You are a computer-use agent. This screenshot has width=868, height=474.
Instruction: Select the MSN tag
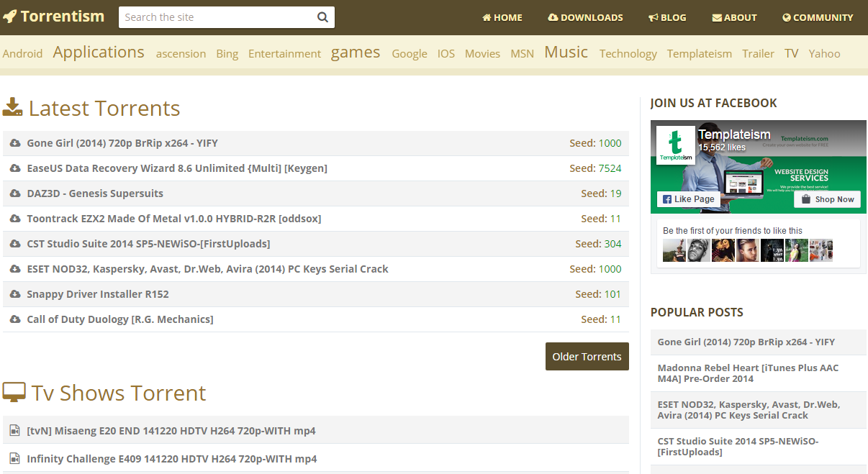point(523,53)
